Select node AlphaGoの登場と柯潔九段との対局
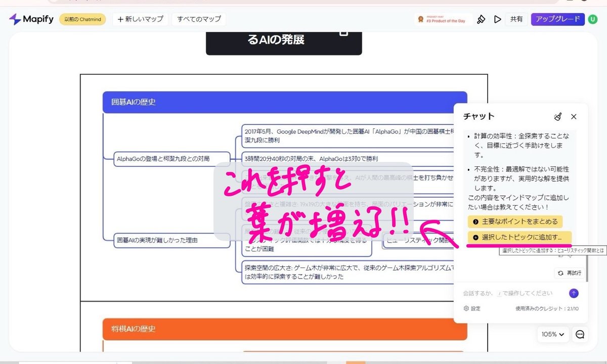Image resolution: width=607 pixels, height=364 pixels. [x=172, y=159]
